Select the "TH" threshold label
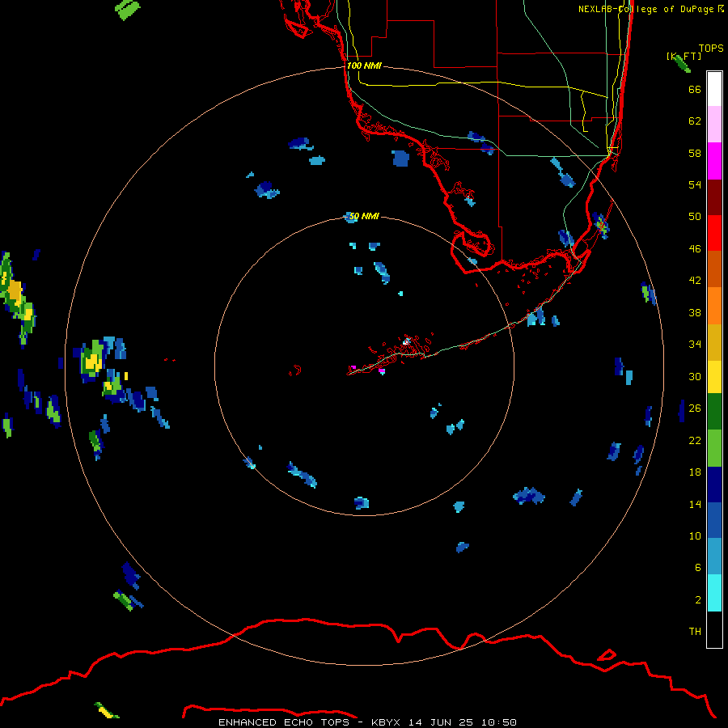728x728 pixels. [x=695, y=632]
